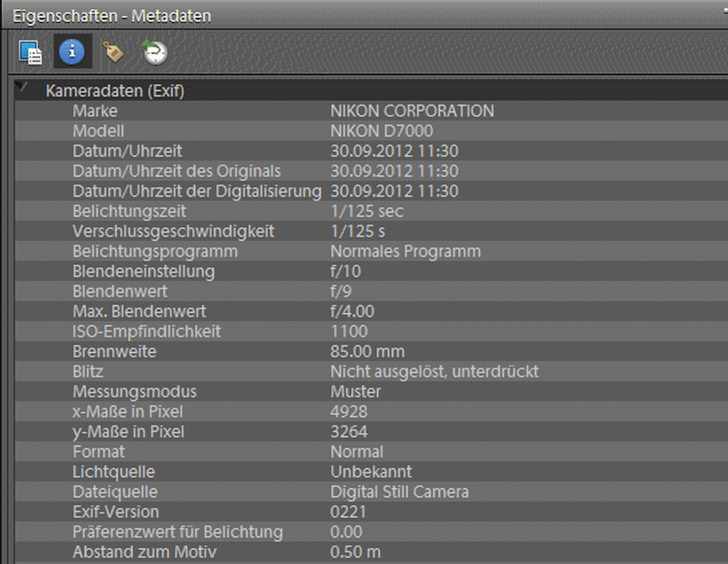Select the Datum/Uhrzeit des Originals label
728x564 pixels.
(x=177, y=171)
